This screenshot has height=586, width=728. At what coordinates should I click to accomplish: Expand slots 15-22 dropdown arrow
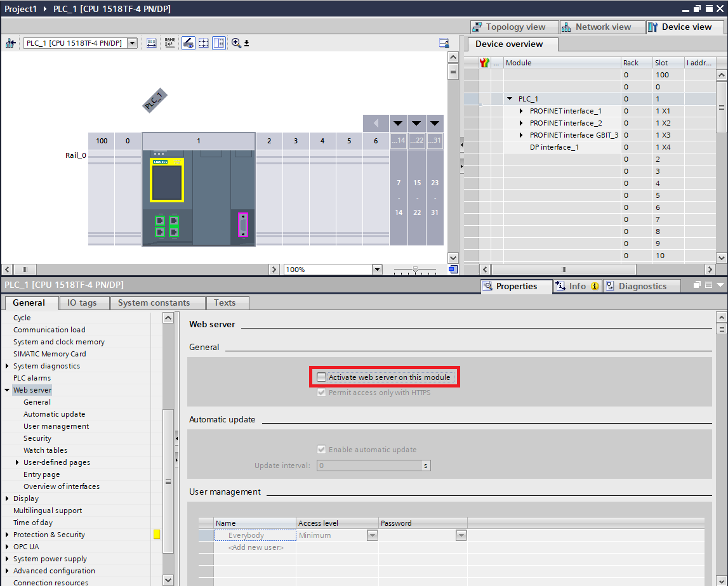(416, 124)
